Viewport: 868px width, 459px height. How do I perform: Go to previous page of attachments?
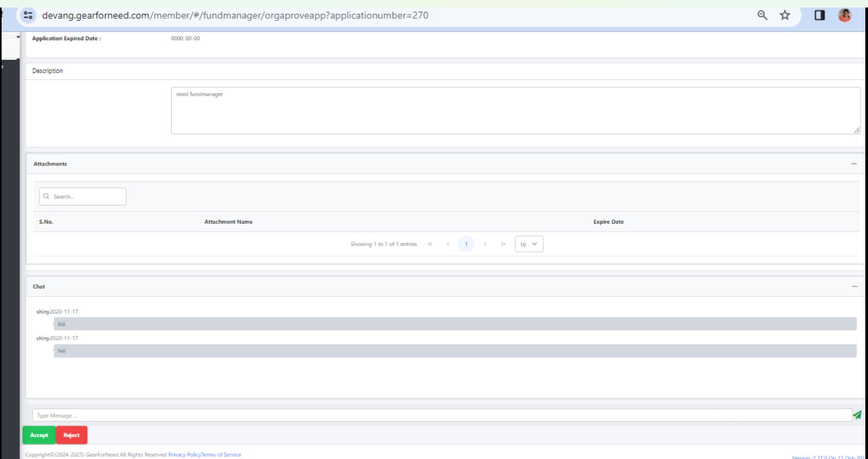tap(448, 244)
